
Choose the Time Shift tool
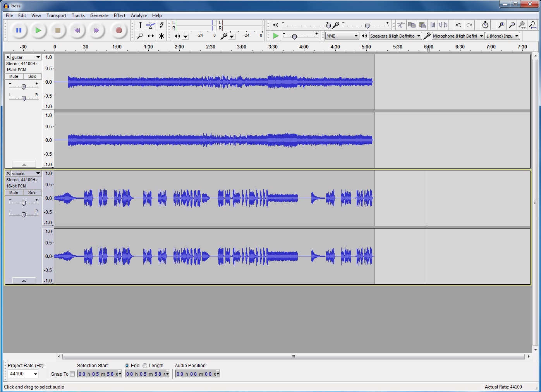tap(151, 36)
